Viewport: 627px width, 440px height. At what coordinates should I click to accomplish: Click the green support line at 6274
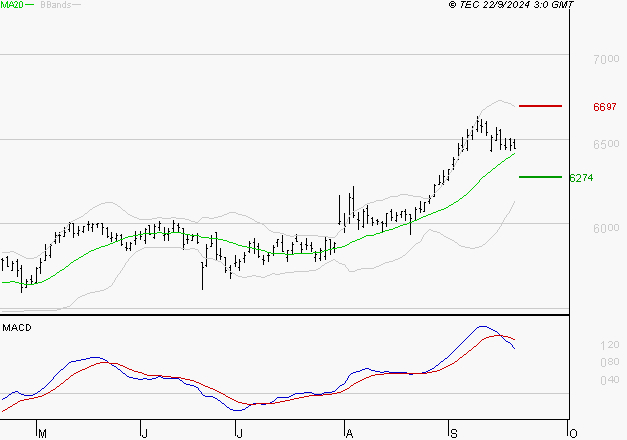540,177
